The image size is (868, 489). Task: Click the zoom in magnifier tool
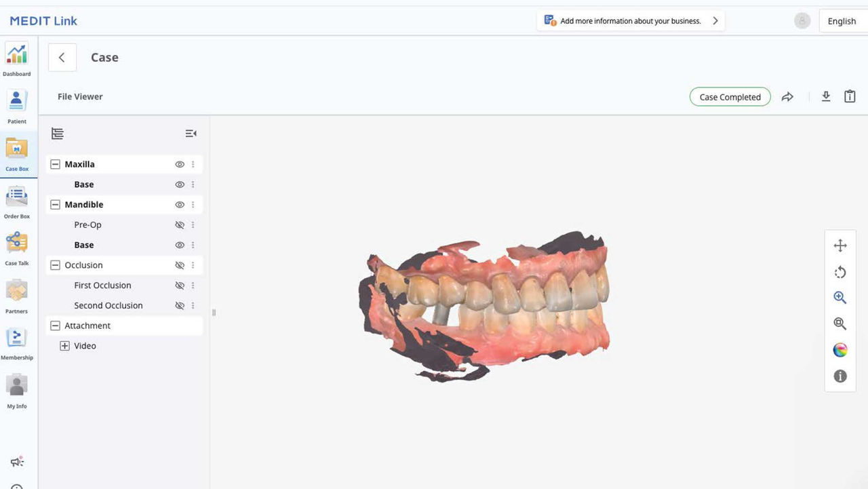(x=840, y=298)
